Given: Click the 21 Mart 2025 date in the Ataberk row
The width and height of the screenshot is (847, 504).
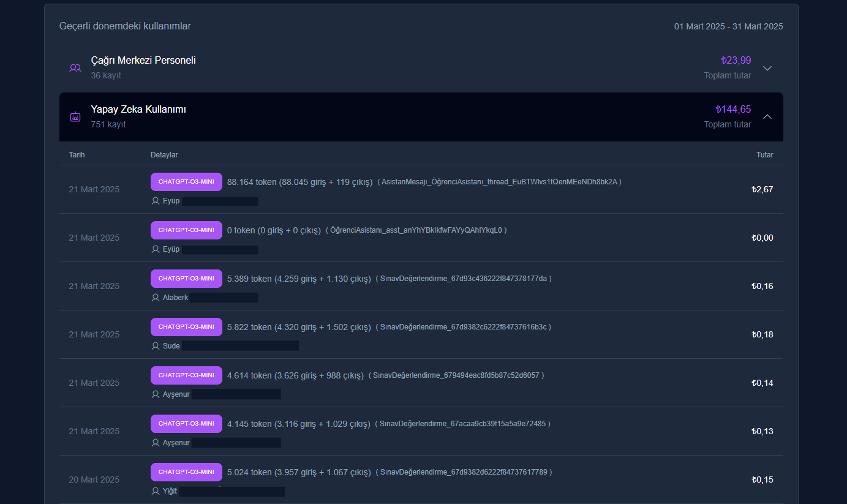Looking at the screenshot, I should 94,286.
